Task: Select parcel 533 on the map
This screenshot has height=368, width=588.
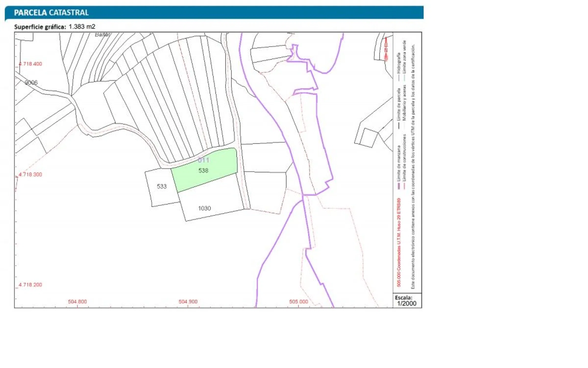Action: tap(162, 186)
